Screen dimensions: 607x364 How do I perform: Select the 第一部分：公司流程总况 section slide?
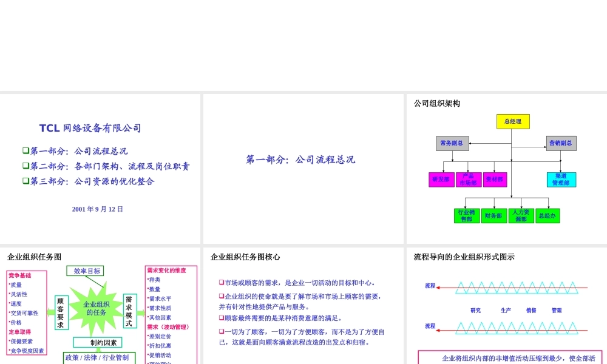pos(303,169)
